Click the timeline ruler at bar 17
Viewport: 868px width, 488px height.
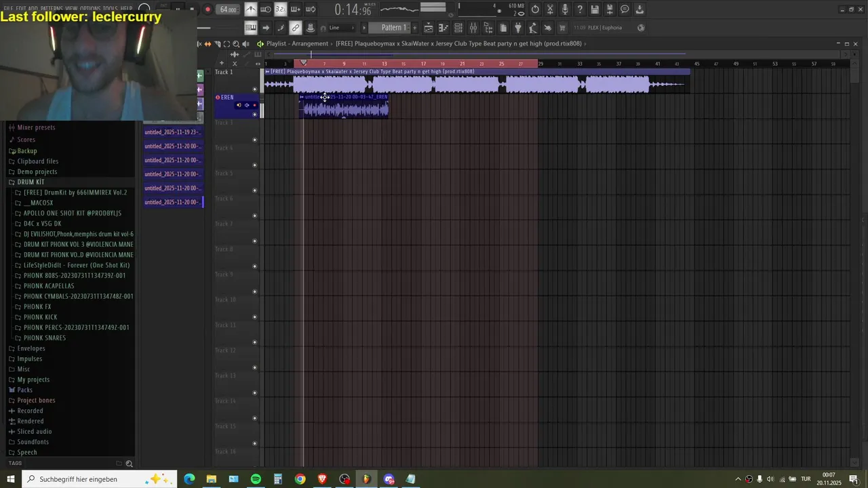pos(423,64)
